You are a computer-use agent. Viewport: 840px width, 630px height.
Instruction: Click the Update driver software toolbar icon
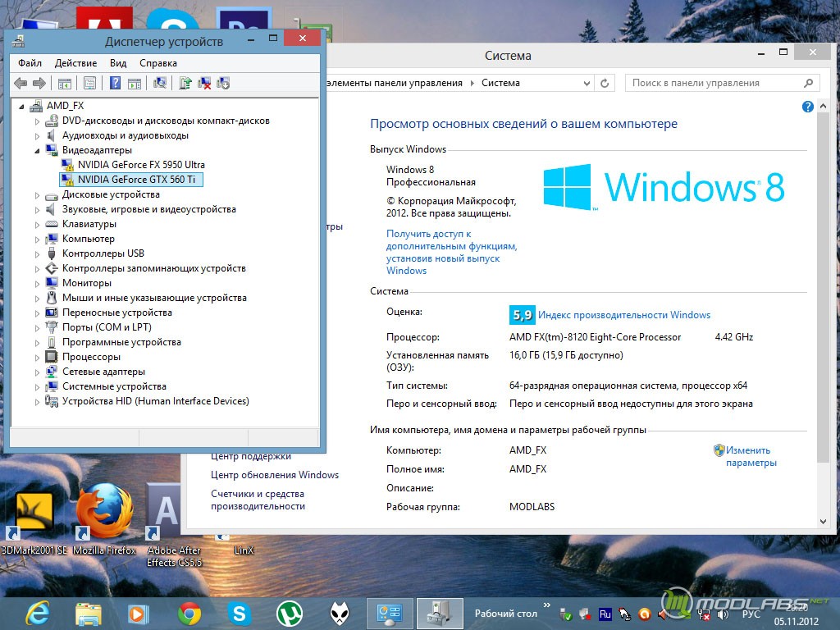tap(185, 83)
